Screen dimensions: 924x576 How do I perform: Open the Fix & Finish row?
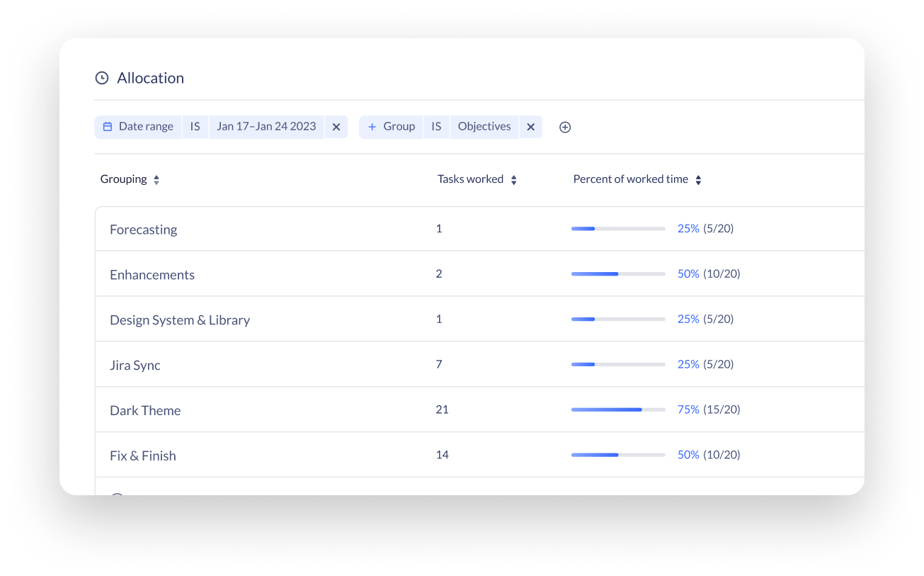[x=480, y=456]
